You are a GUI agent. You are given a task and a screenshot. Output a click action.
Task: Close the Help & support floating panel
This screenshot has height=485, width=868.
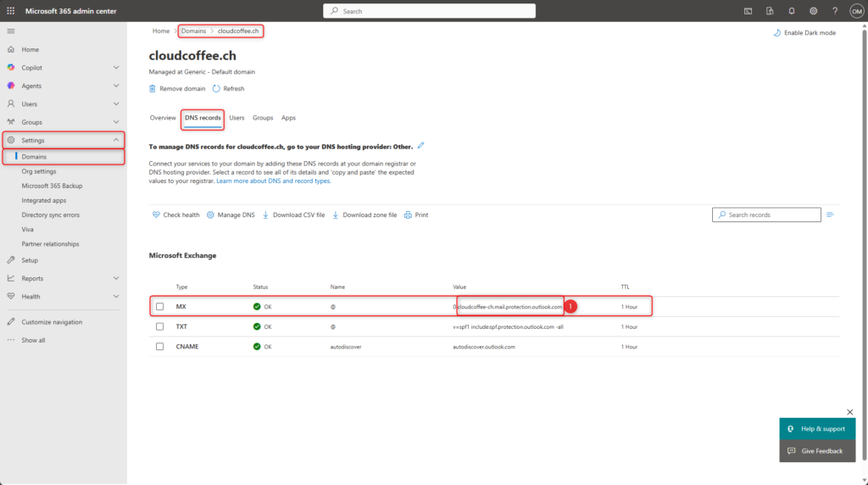coord(849,412)
